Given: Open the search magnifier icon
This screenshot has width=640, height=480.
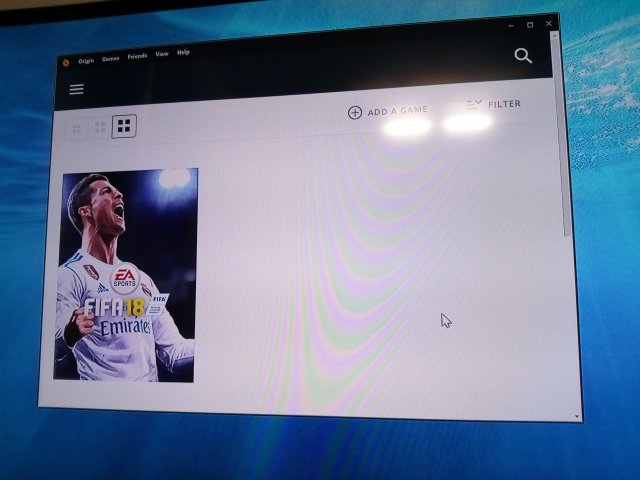Looking at the screenshot, I should tap(523, 56).
